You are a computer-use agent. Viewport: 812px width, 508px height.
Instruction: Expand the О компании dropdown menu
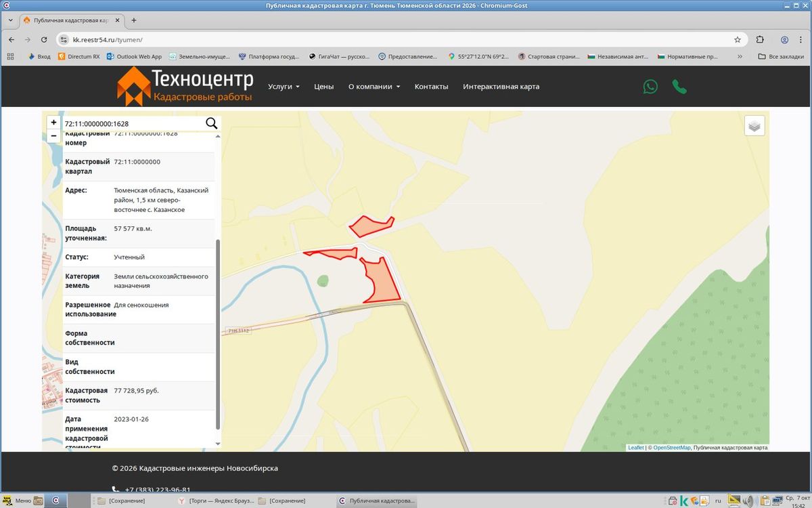[x=374, y=87]
